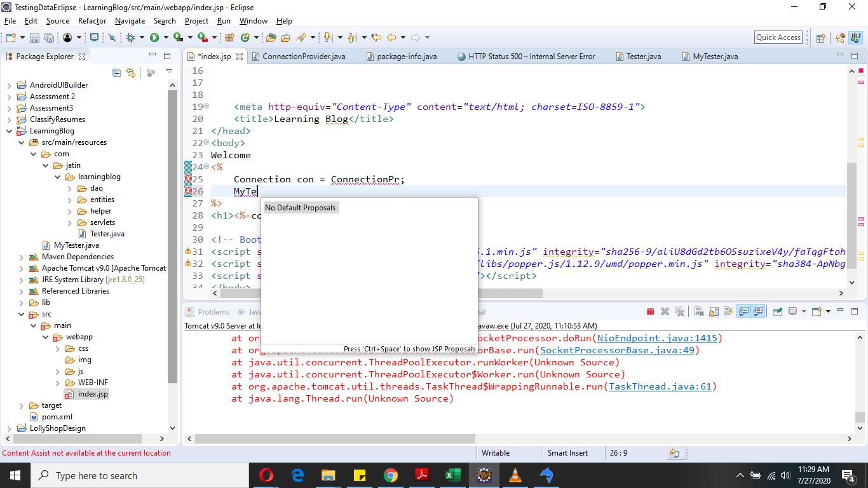Launch the green Run toolbar icon
868x488 pixels.
pyautogui.click(x=154, y=37)
